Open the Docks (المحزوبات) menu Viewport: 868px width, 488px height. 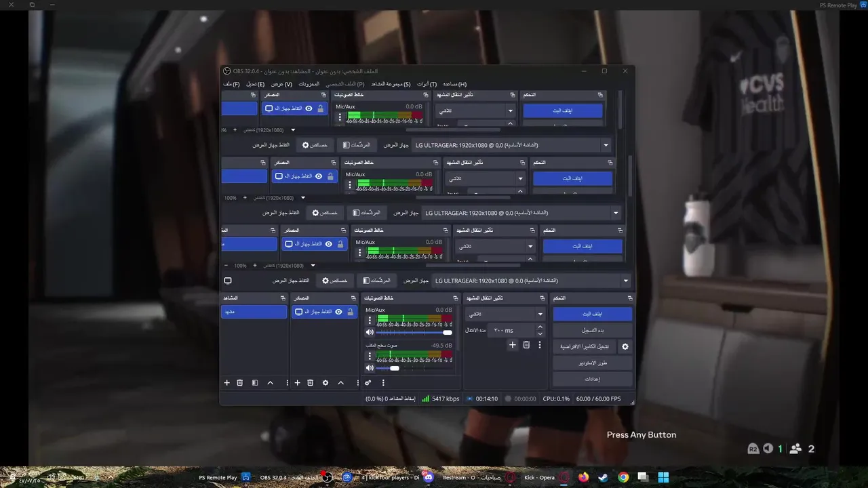309,84
